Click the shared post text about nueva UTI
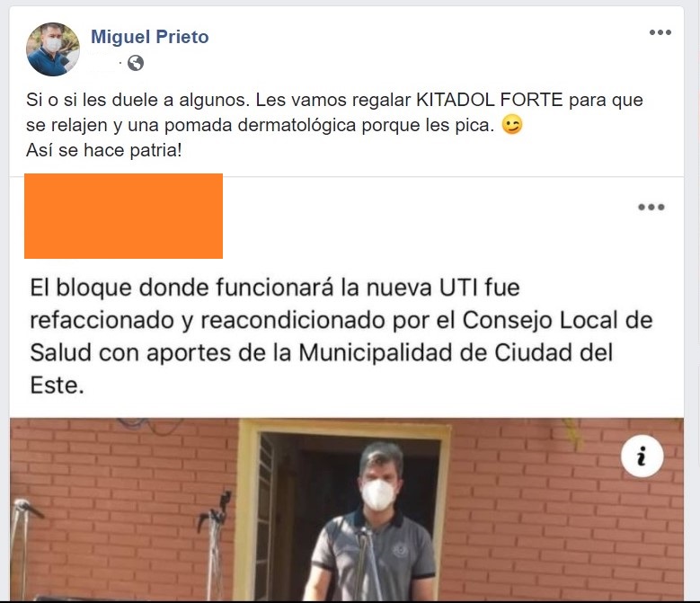700x603 pixels. point(341,336)
